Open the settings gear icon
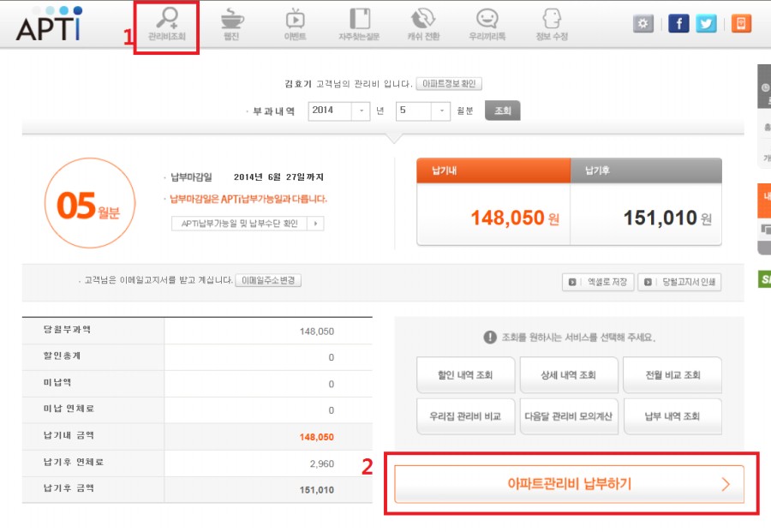Viewport: 771px width, 532px height. point(643,23)
